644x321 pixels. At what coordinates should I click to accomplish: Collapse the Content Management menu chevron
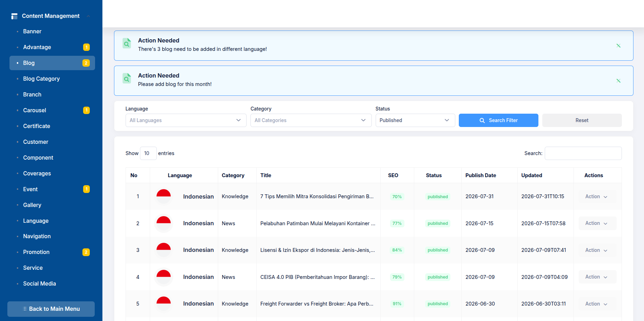point(88,16)
